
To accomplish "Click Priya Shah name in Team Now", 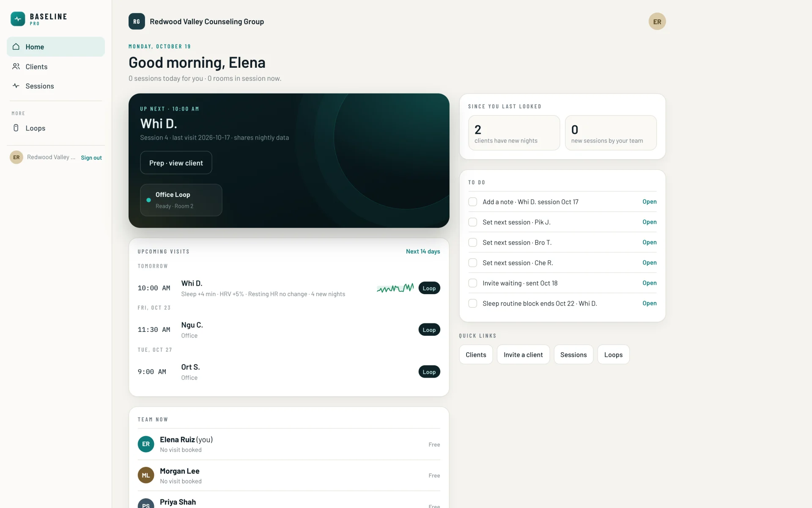I will [x=178, y=502].
